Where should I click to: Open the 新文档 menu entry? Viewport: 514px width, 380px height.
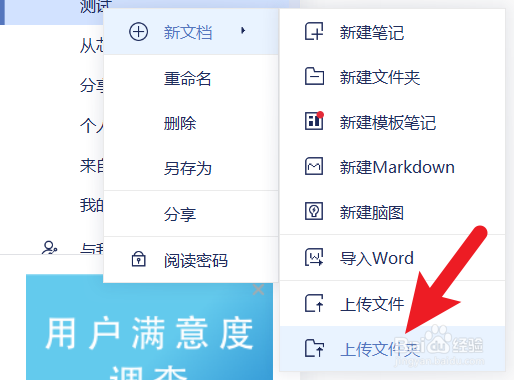pos(191,32)
